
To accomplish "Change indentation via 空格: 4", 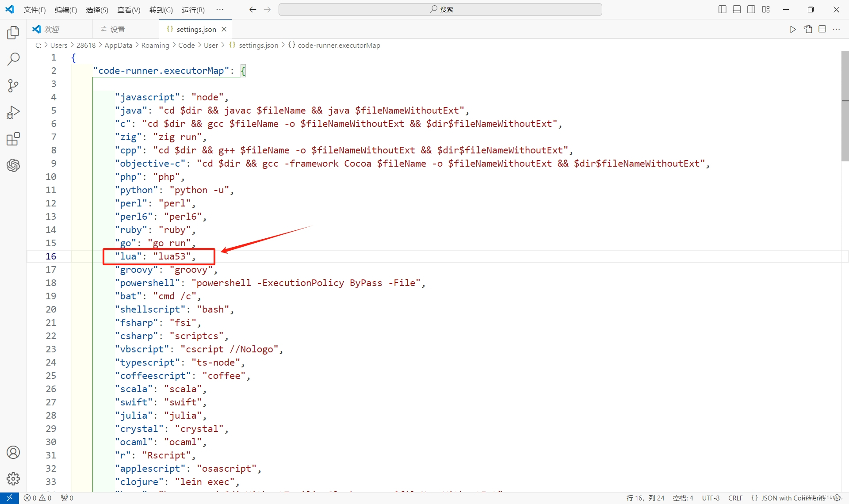I will pyautogui.click(x=683, y=498).
